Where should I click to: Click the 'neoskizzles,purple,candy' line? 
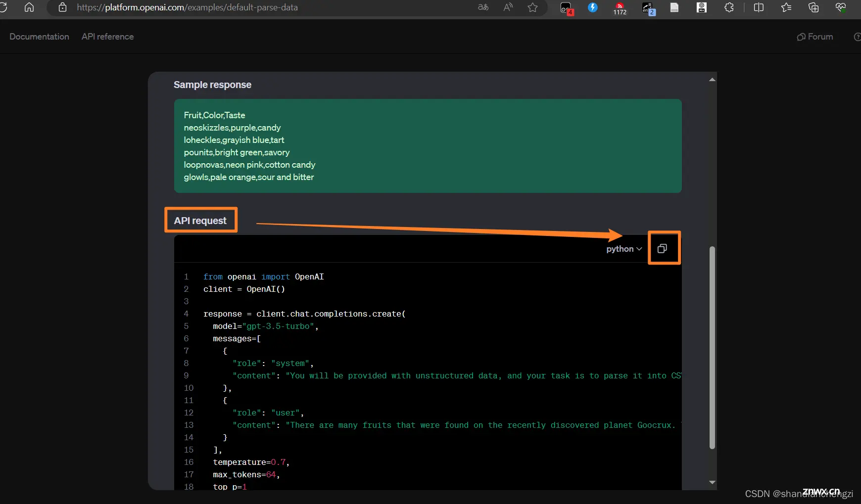tap(232, 128)
